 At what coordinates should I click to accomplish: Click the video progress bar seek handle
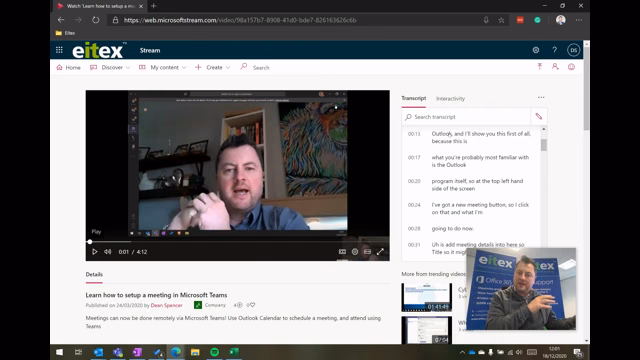(90, 242)
